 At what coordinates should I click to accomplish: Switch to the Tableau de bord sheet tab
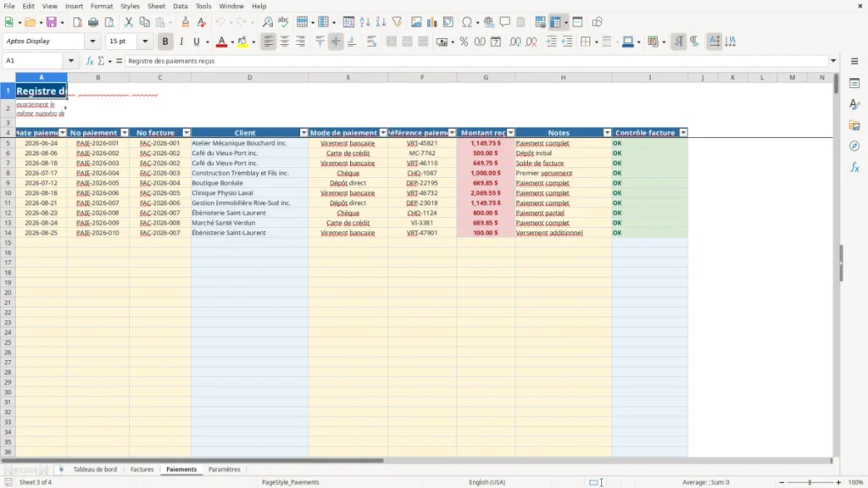[95, 469]
